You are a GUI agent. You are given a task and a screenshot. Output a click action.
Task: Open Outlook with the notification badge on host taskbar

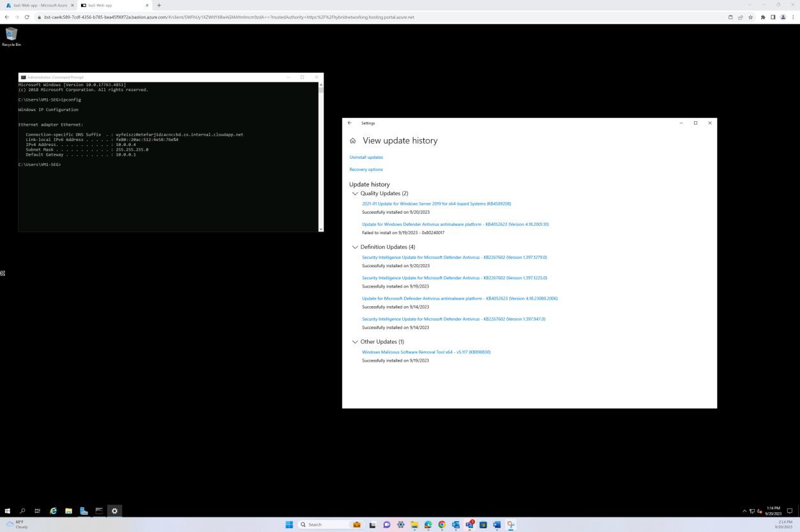(x=469, y=524)
